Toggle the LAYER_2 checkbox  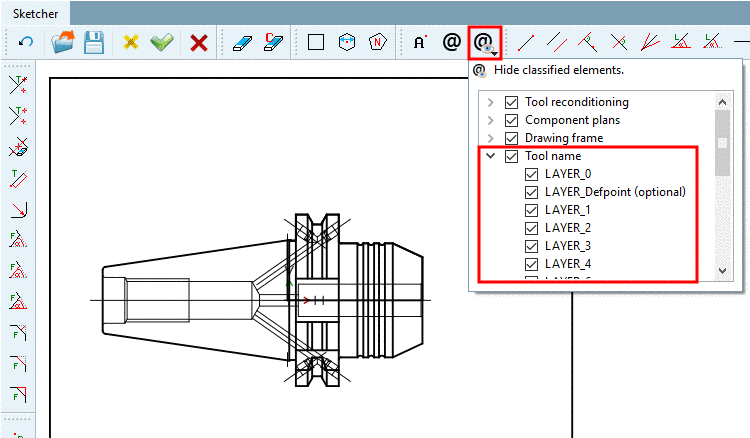[x=531, y=228]
